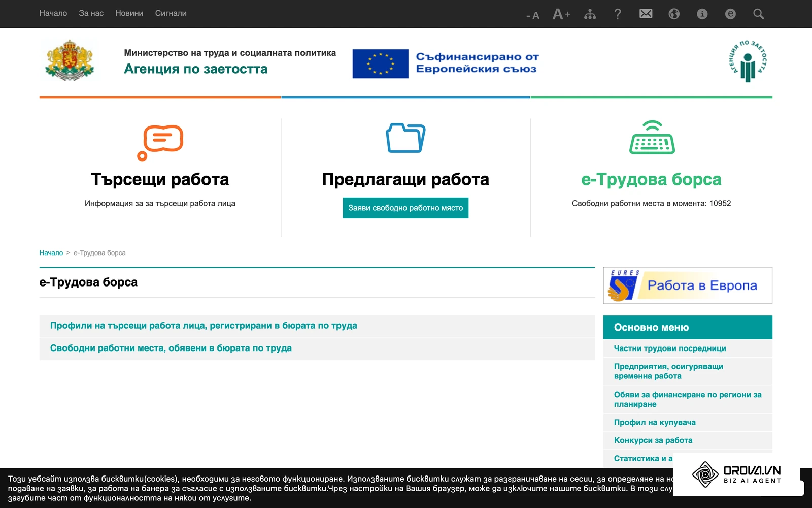Open Профил на купувача sidebar link
Viewport: 812px width, 508px height.
(x=655, y=422)
